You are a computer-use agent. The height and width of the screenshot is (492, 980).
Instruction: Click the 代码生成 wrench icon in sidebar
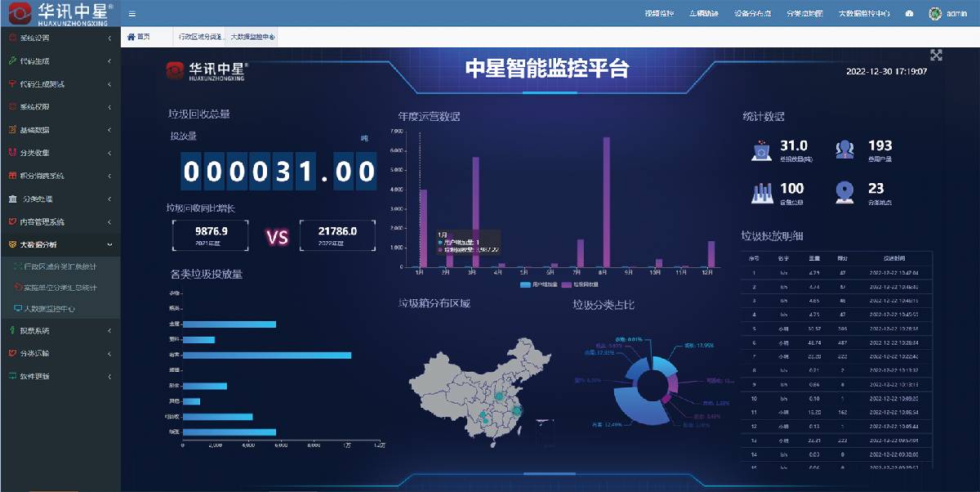(x=12, y=61)
